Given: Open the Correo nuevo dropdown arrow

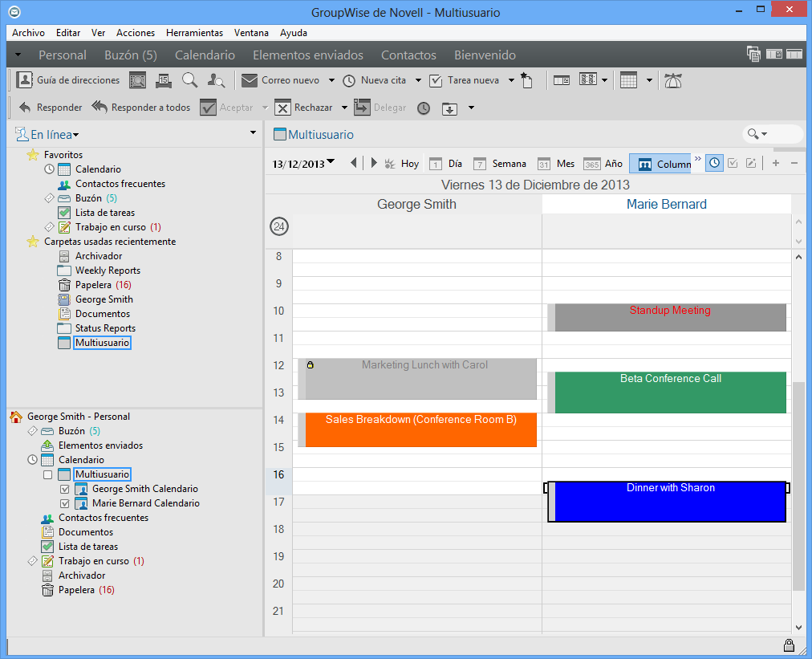Looking at the screenshot, I should pyautogui.click(x=331, y=81).
